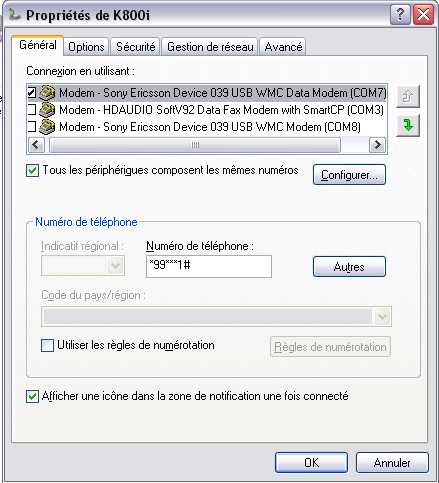The height and width of the screenshot is (483, 439).
Task: Click the COM8 Sony Ericsson modem icon
Action: 47,127
